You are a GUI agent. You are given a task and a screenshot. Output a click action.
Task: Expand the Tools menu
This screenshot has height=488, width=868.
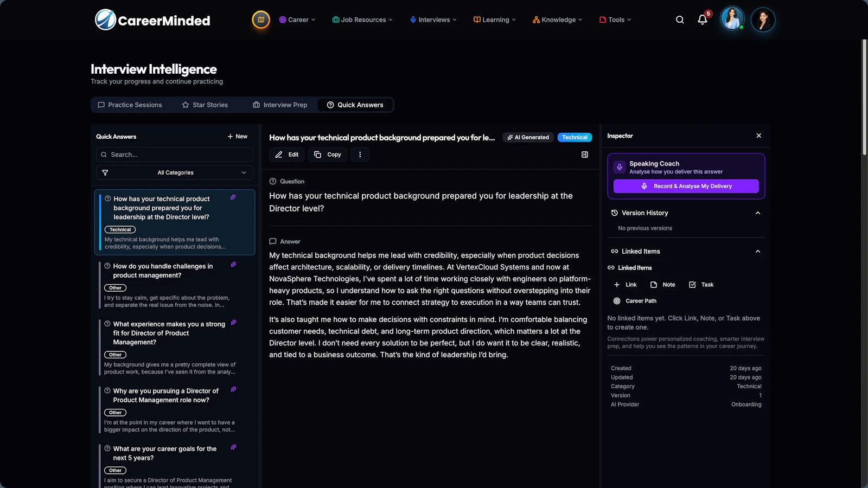point(615,20)
